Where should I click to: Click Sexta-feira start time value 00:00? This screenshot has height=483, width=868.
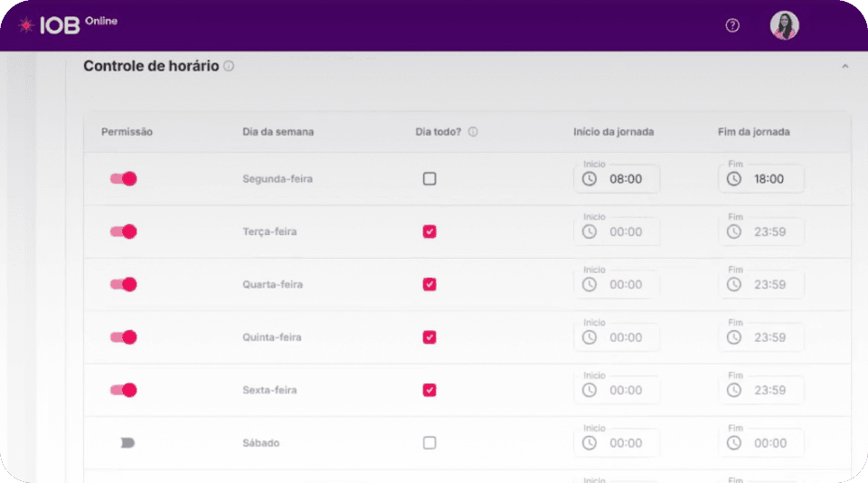[x=626, y=390]
